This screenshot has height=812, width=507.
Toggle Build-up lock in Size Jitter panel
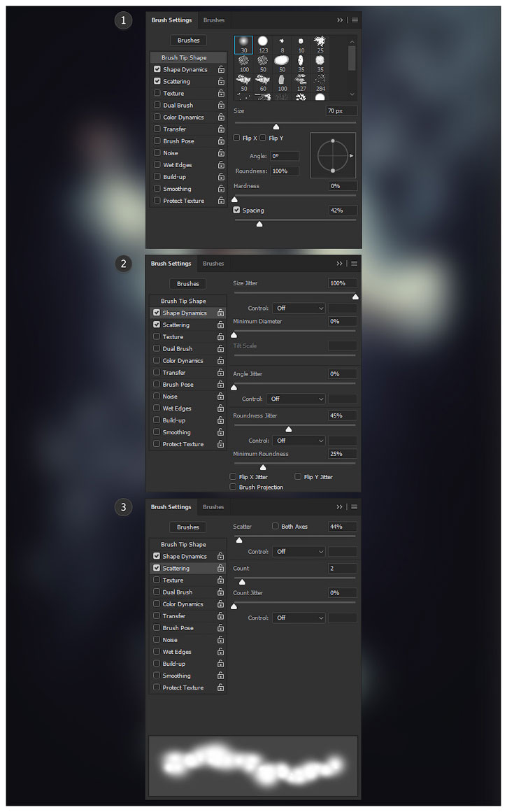(x=220, y=420)
